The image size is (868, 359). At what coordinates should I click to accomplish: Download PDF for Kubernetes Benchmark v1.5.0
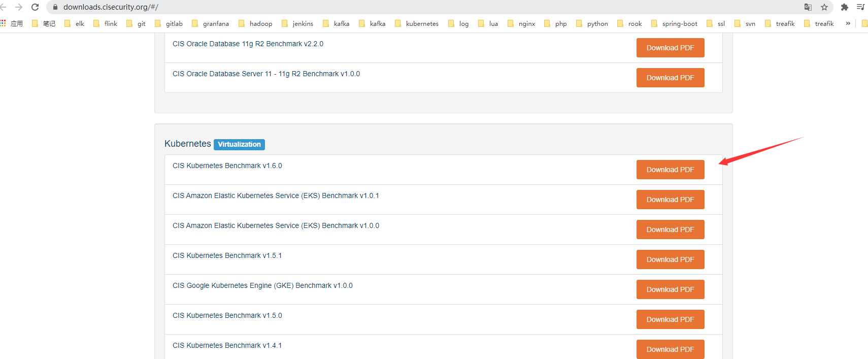(670, 319)
